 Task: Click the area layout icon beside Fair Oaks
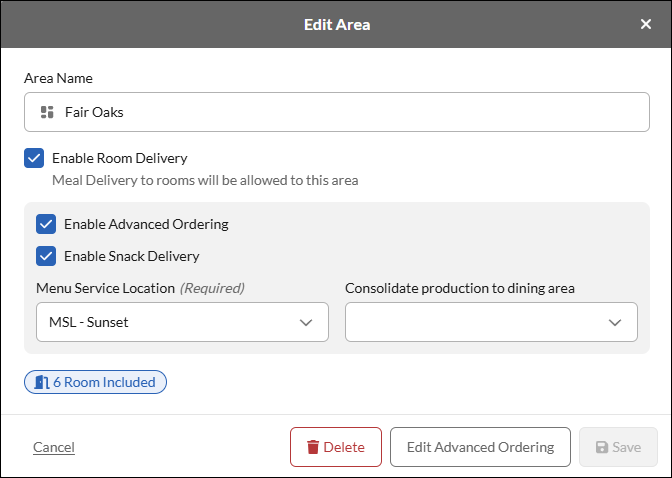click(47, 112)
